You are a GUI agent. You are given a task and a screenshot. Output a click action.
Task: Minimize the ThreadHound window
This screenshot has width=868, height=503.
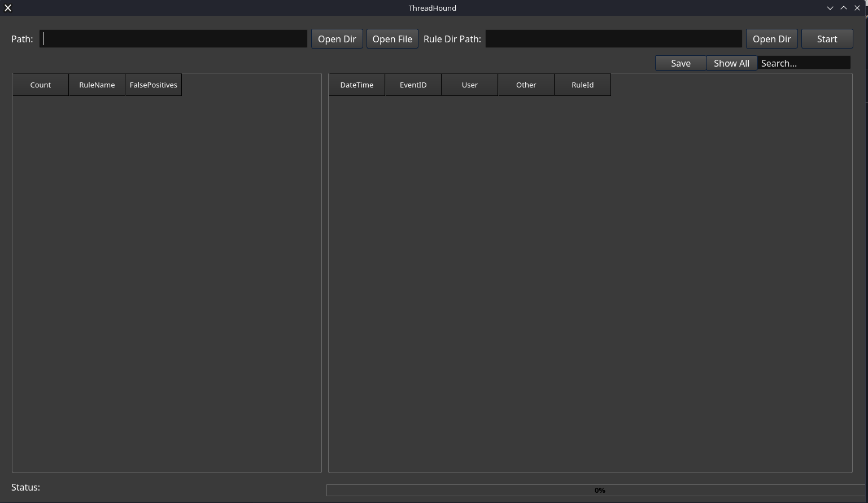(x=830, y=8)
